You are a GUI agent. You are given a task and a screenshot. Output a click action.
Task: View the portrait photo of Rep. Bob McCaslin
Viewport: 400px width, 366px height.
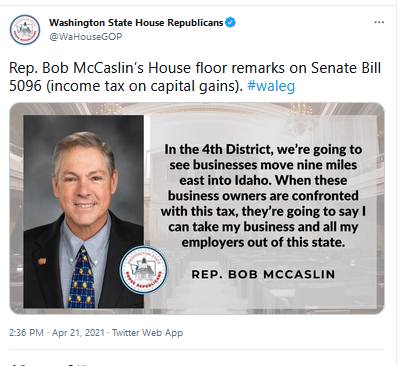click(x=84, y=212)
